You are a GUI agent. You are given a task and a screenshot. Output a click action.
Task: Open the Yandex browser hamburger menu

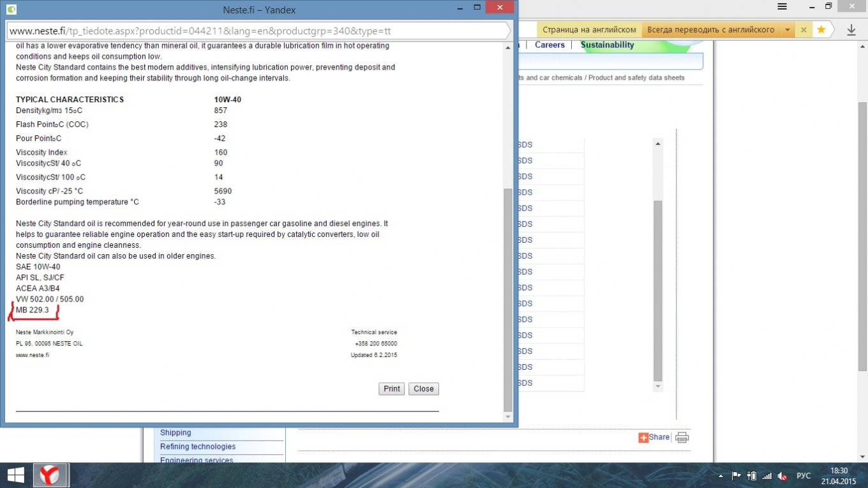[x=782, y=6]
